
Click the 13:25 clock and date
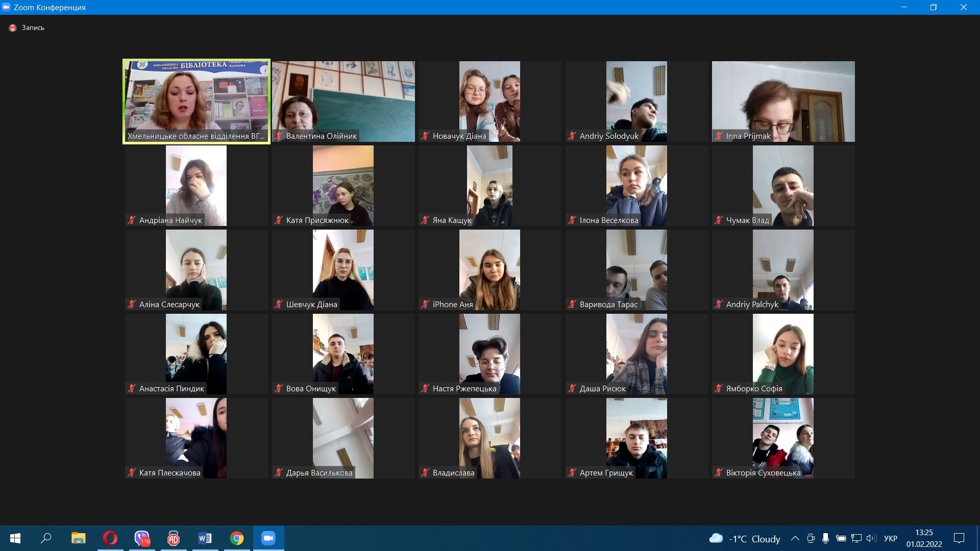[924, 538]
